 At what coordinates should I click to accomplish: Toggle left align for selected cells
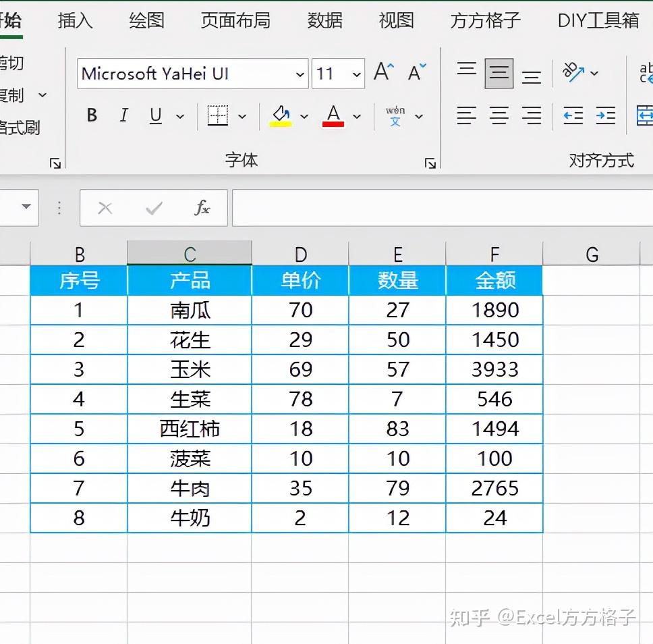(x=465, y=116)
